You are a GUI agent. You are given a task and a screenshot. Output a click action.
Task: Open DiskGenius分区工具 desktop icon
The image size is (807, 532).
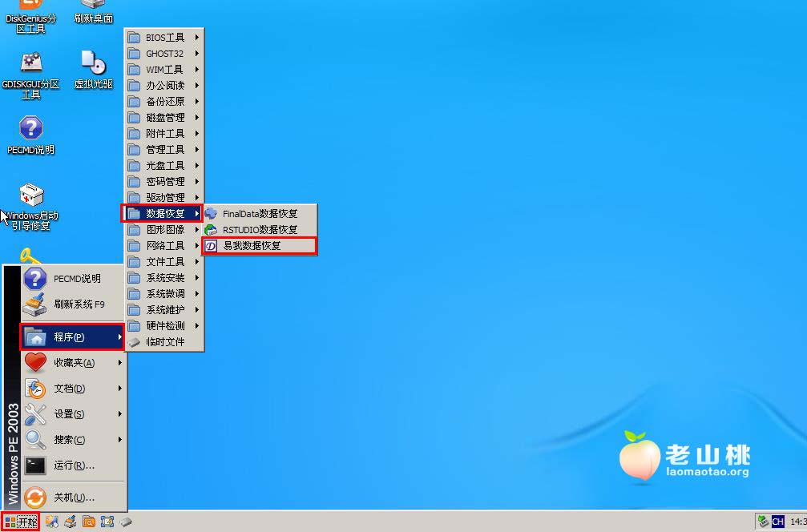pyautogui.click(x=30, y=17)
